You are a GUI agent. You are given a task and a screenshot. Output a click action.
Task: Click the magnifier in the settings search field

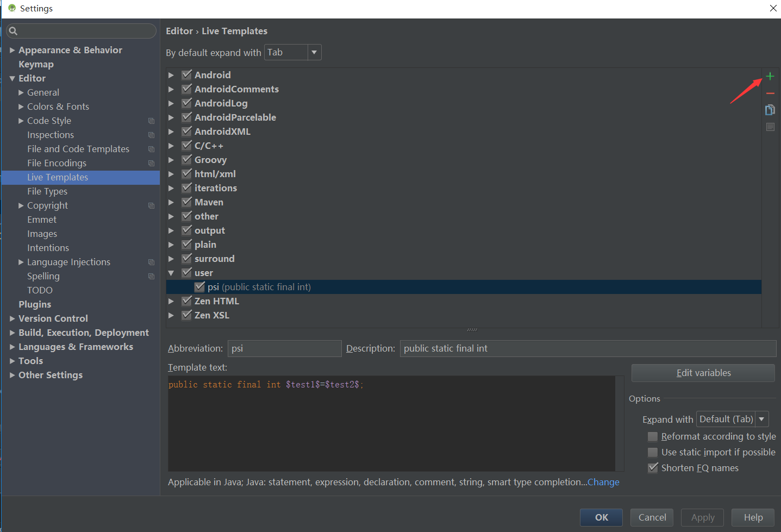14,31
